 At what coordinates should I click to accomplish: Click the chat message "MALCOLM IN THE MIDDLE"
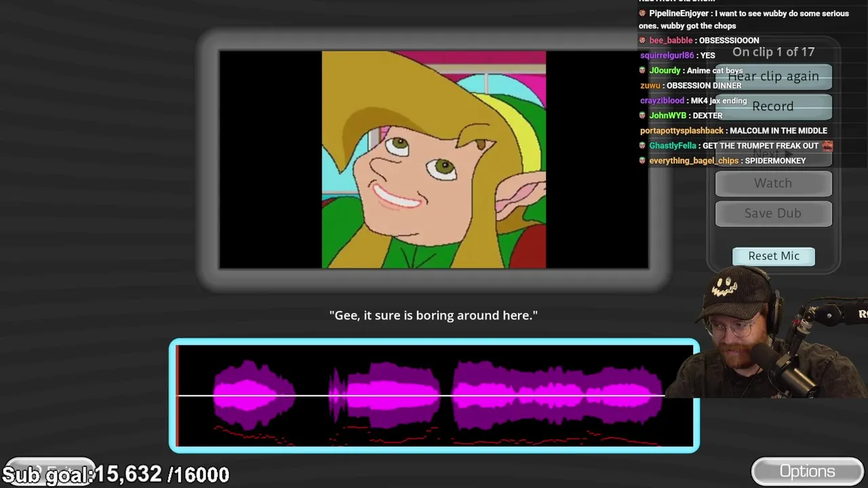click(x=778, y=130)
